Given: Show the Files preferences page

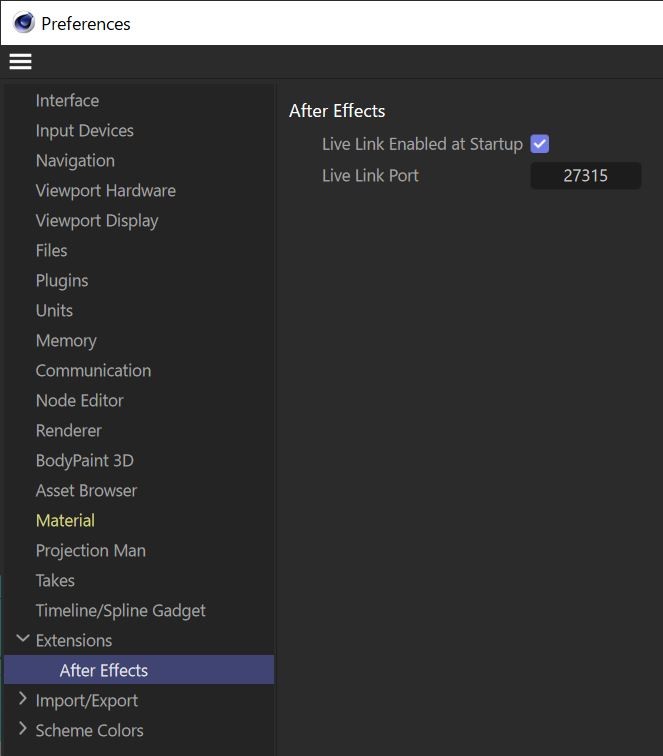Looking at the screenshot, I should tap(52, 251).
